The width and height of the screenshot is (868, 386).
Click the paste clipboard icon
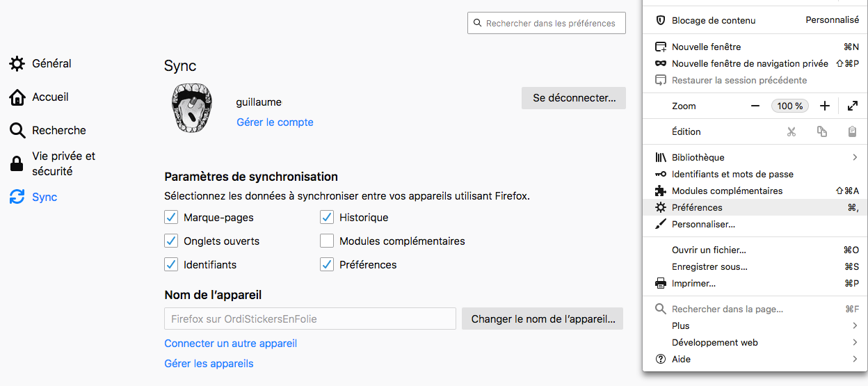[853, 131]
